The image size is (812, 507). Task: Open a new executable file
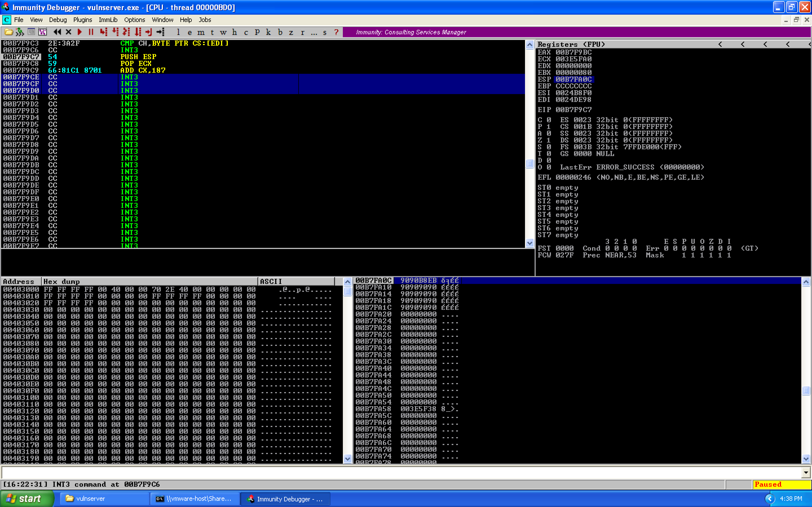pyautogui.click(x=8, y=32)
